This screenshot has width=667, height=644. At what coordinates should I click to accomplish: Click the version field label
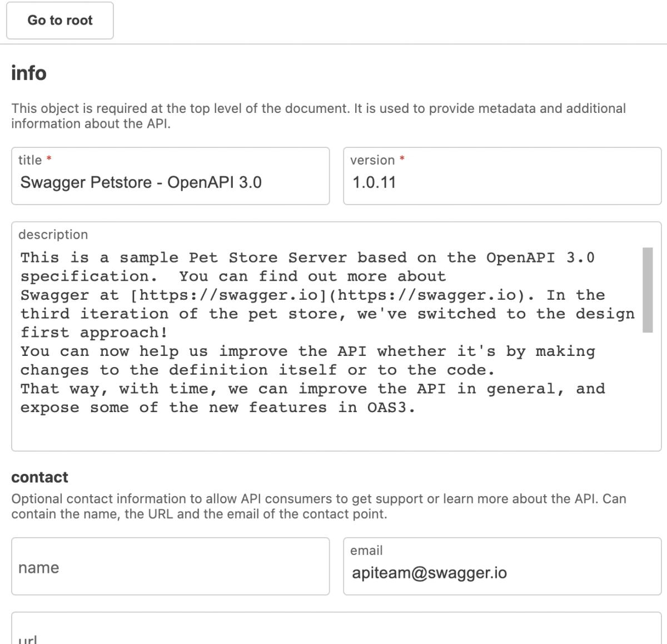[x=372, y=160]
